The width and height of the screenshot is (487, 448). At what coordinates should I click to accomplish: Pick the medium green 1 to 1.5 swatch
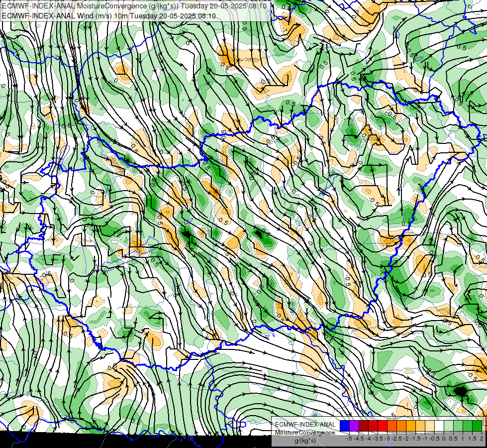tap(468, 426)
